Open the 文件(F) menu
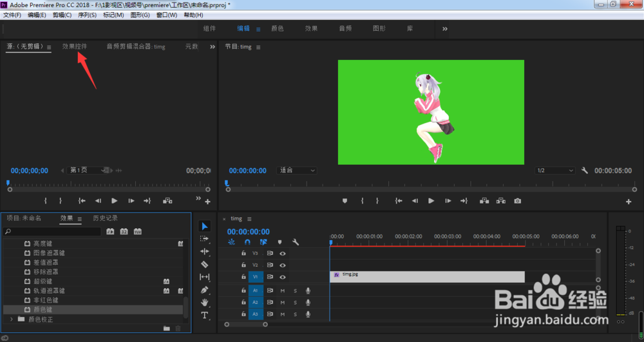Viewport: 644px width, 342px height. [12, 15]
